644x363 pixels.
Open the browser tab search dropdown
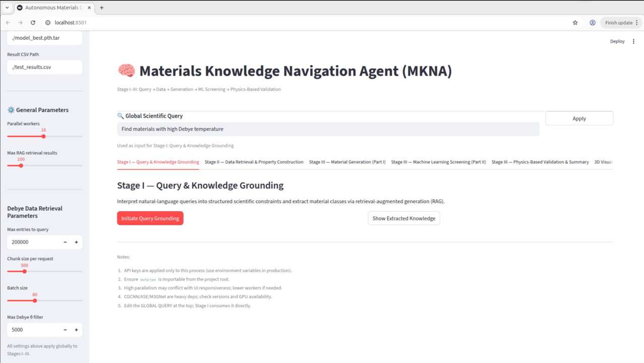point(7,8)
